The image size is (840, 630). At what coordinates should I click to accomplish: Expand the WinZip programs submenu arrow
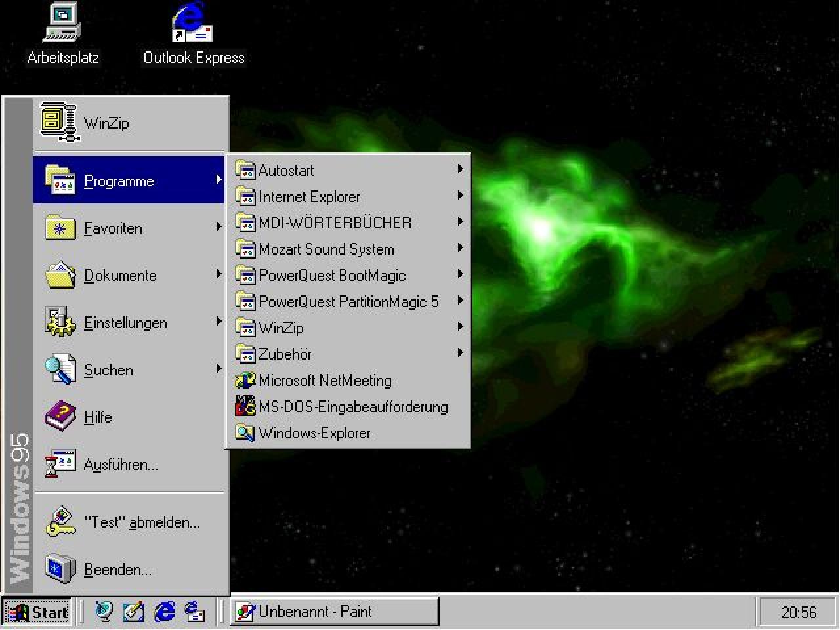pos(460,326)
